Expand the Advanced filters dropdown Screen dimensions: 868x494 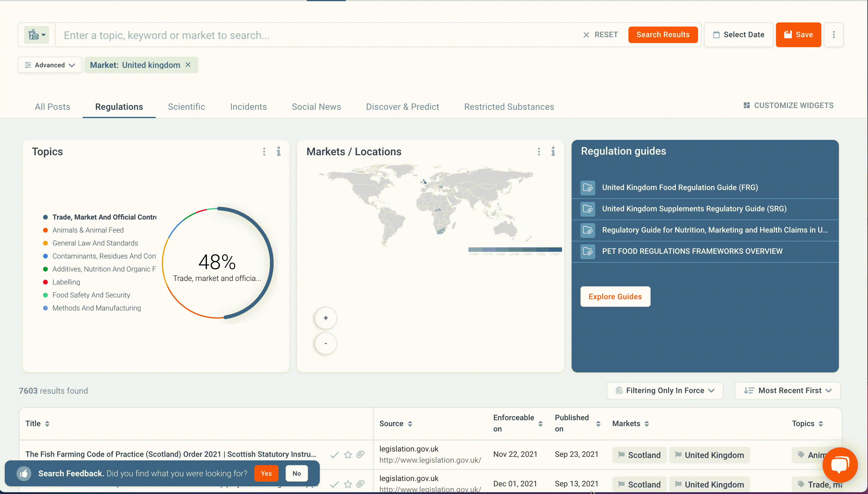pyautogui.click(x=50, y=65)
